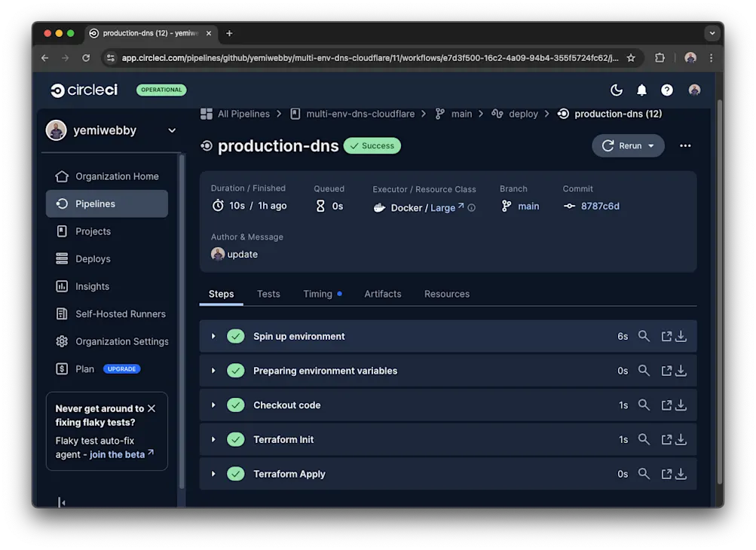The image size is (756, 550).
Task: Toggle dark mode with the moon icon
Action: click(617, 90)
